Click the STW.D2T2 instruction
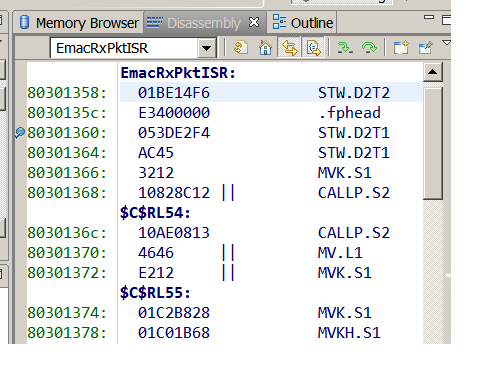 point(354,93)
